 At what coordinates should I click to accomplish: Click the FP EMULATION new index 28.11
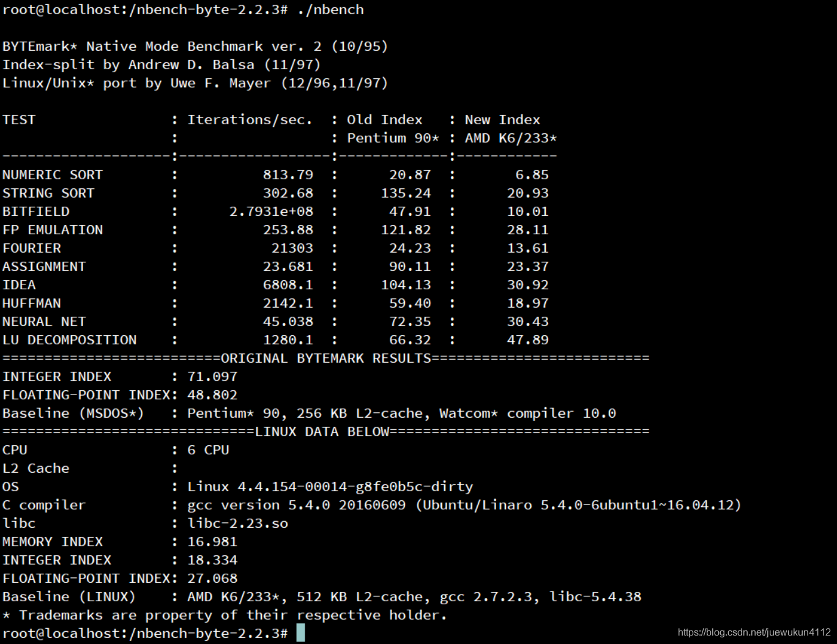tap(528, 230)
